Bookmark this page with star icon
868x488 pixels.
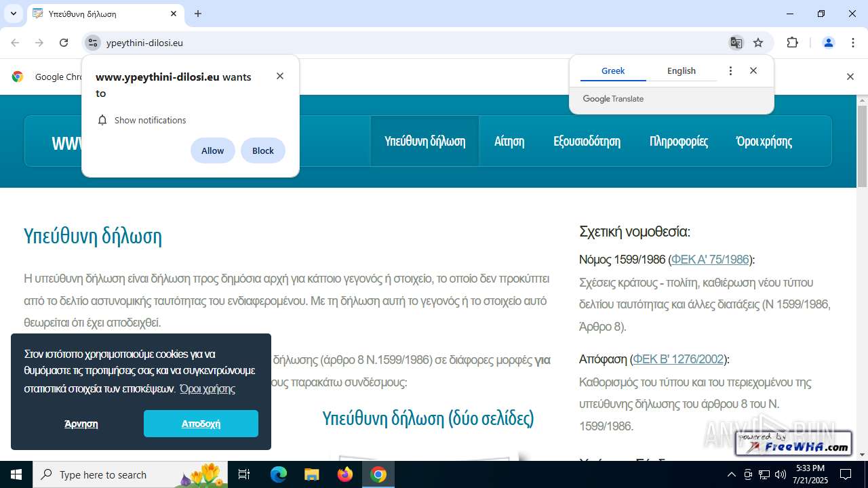pos(758,43)
